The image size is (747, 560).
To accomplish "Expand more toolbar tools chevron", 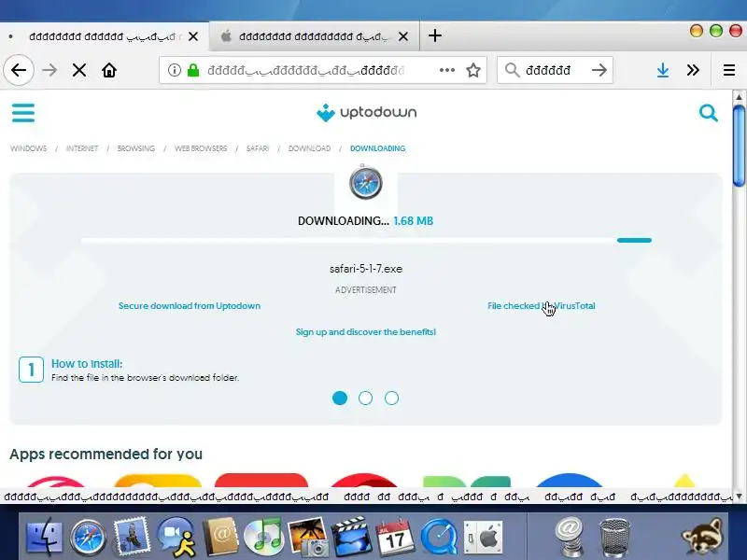I will click(x=693, y=71).
